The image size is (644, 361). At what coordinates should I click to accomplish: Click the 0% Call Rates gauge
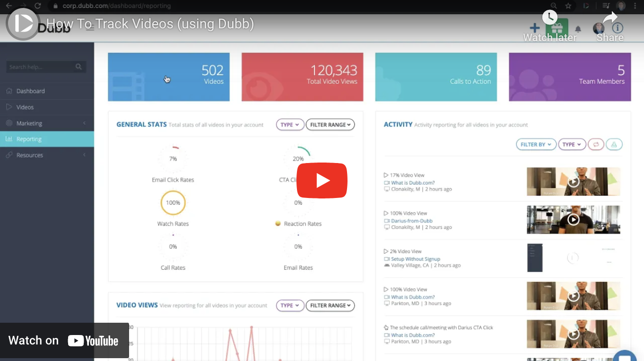coord(173,247)
